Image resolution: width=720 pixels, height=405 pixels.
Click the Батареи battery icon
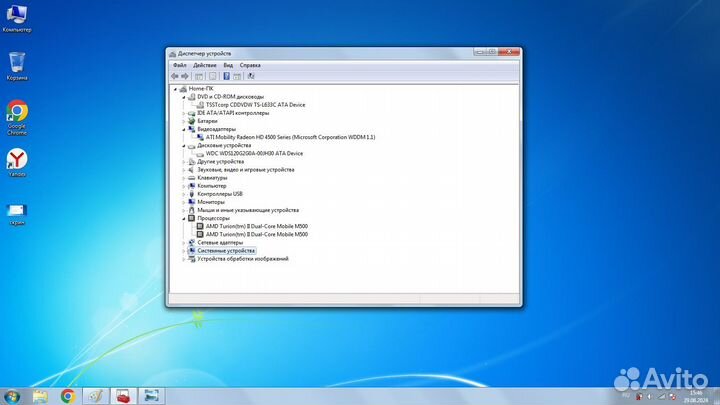(x=191, y=121)
